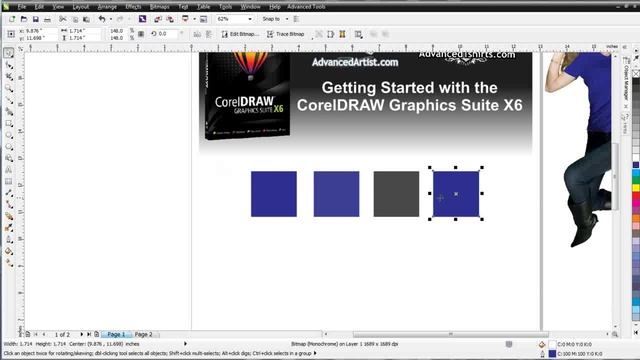Image resolution: width=640 pixels, height=360 pixels.
Task: Click the Copy icon in toolbar
Action: 75,19
